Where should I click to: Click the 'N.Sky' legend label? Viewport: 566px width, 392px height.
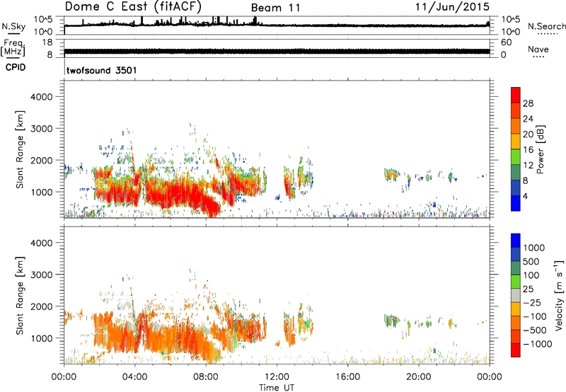[x=13, y=26]
